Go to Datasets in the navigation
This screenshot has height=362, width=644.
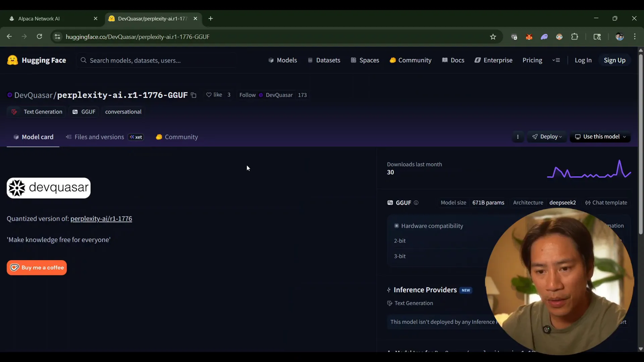[x=324, y=60]
